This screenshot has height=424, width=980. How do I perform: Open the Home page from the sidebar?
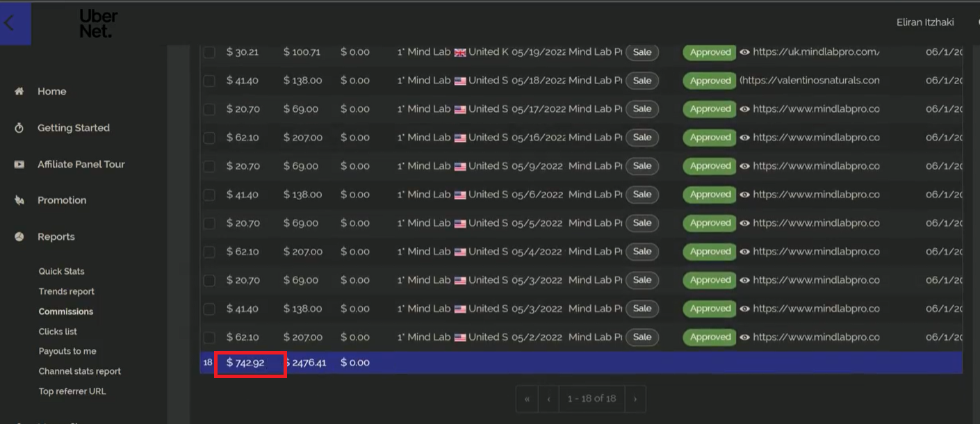pyautogui.click(x=52, y=91)
